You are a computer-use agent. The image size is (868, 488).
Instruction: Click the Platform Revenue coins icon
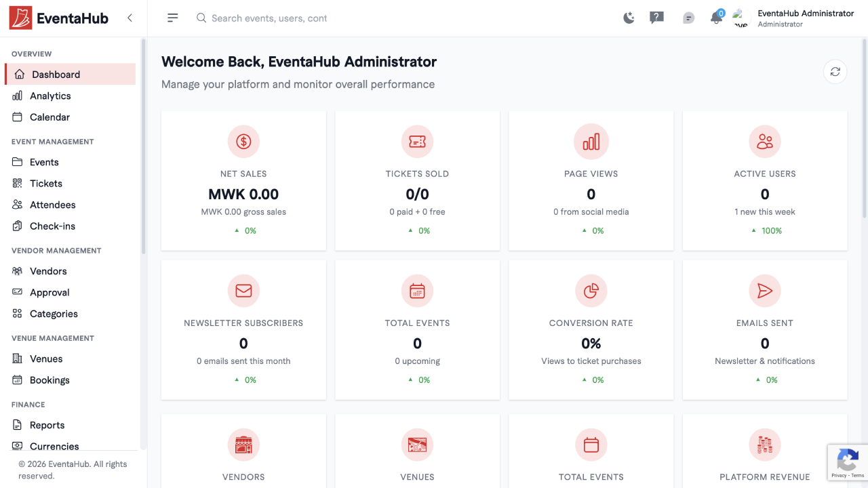click(765, 445)
